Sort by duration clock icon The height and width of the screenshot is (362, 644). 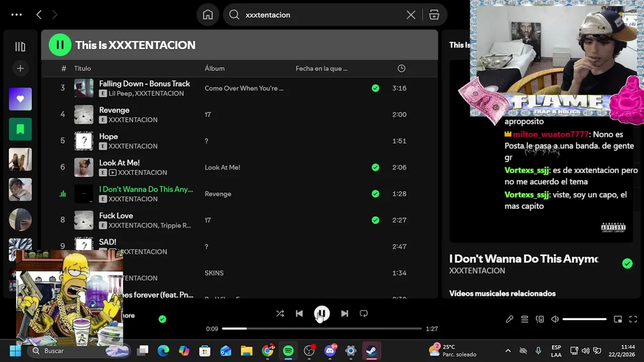tap(401, 68)
